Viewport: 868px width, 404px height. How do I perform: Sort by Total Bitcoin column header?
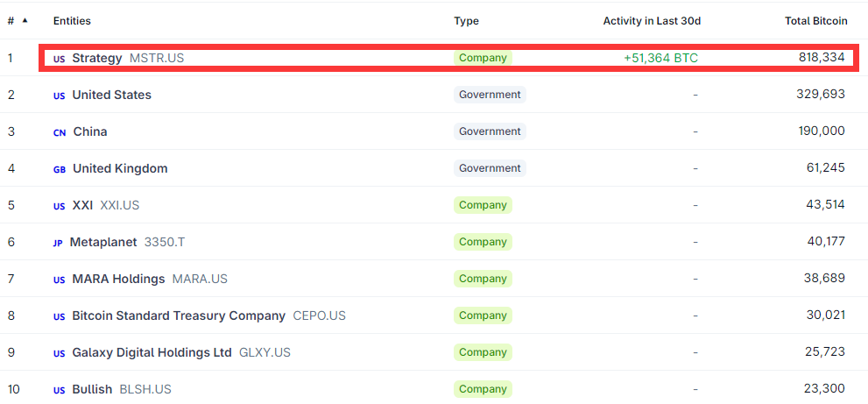click(x=816, y=21)
